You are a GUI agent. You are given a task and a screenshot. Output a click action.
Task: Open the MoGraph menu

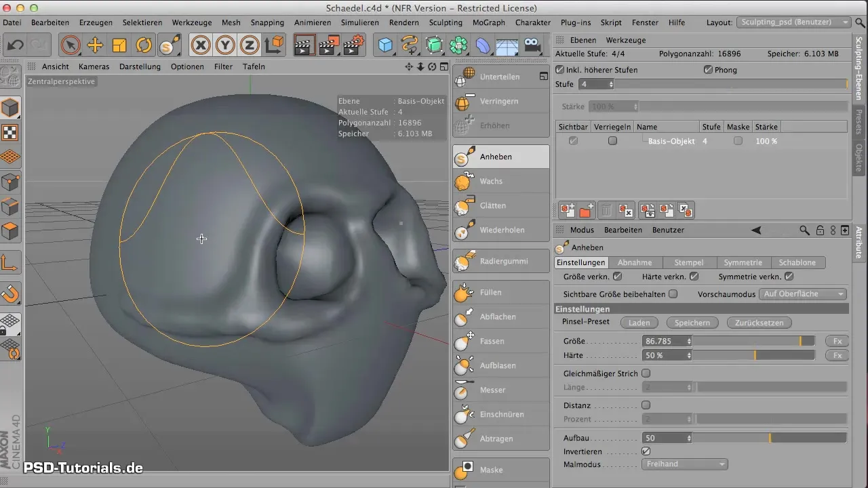[x=489, y=22]
